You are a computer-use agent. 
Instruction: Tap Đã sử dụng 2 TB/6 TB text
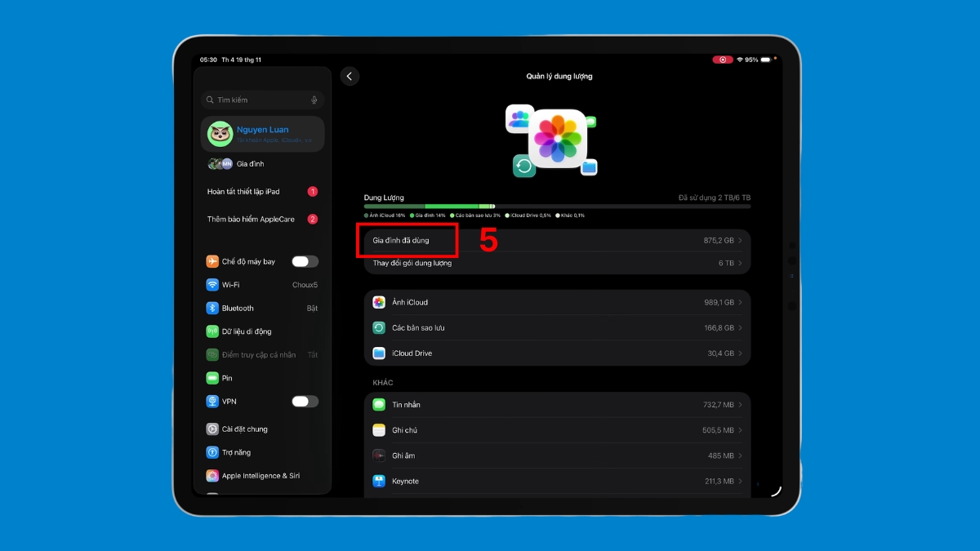click(x=715, y=198)
